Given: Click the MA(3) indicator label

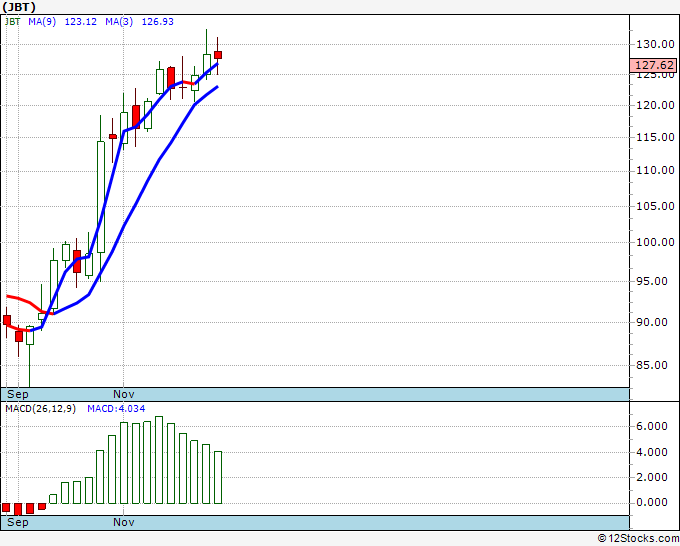Looking at the screenshot, I should click(119, 22).
